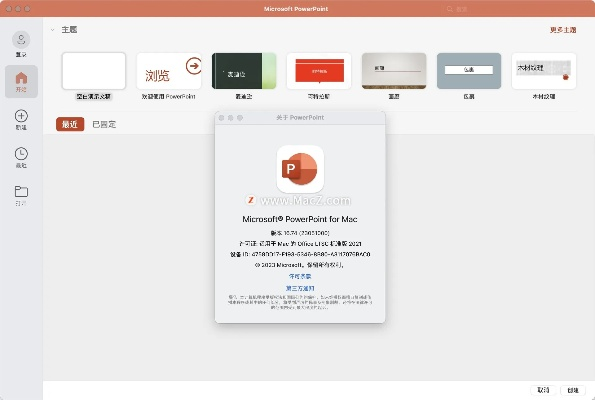This screenshot has width=595, height=400.
Task: Collapse the 主题 themes section chevron
Action: pyautogui.click(x=52, y=30)
